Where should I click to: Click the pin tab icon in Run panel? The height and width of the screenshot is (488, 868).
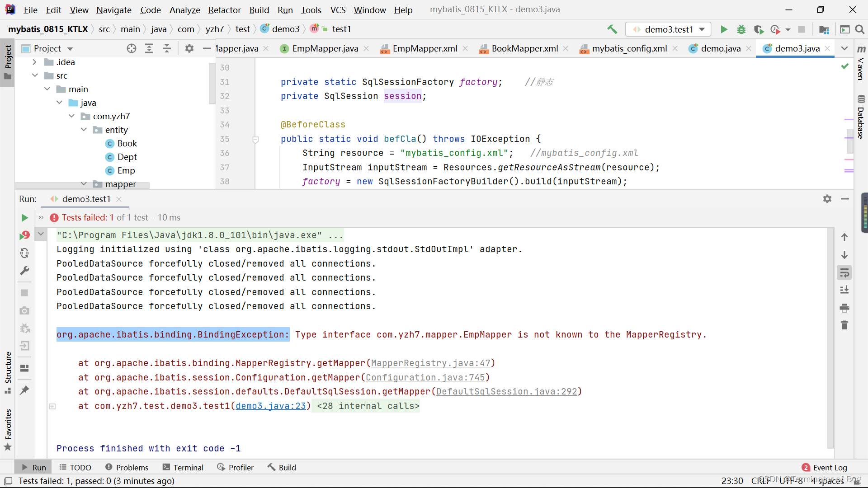tap(24, 390)
